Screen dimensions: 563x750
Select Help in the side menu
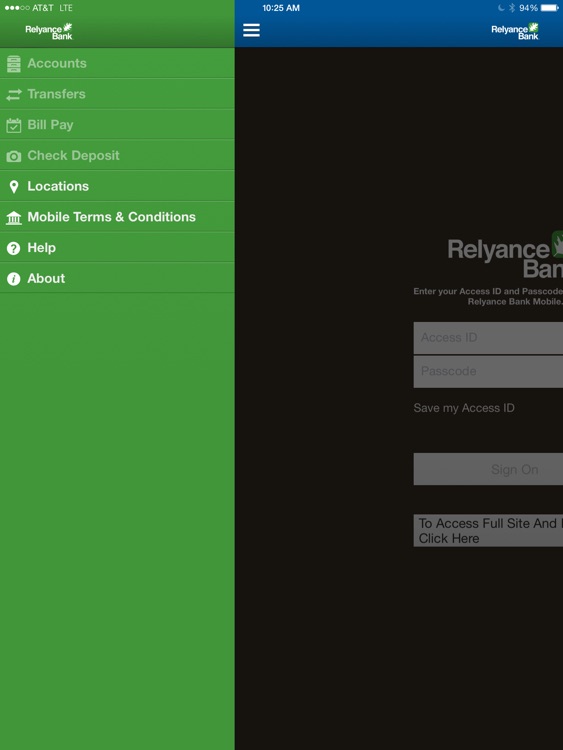(x=117, y=247)
